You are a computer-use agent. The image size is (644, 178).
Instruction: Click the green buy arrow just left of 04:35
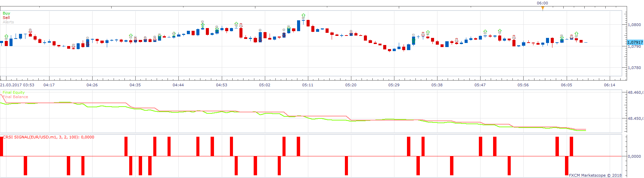tap(131, 36)
